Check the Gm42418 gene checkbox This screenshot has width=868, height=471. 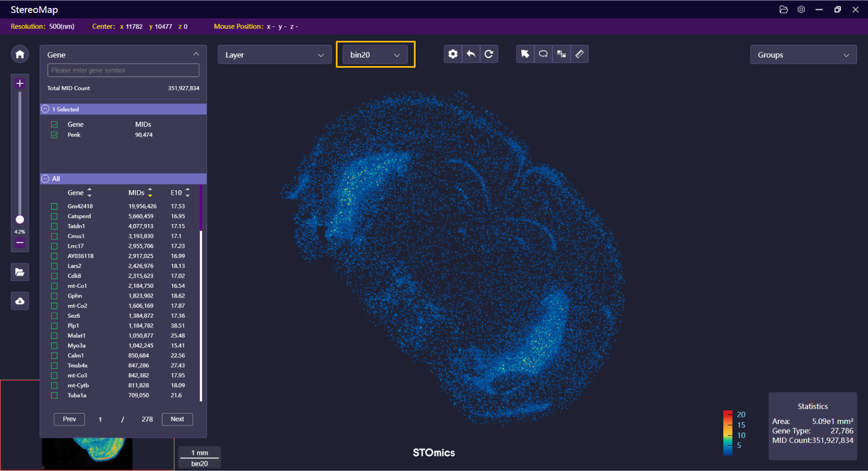point(54,206)
